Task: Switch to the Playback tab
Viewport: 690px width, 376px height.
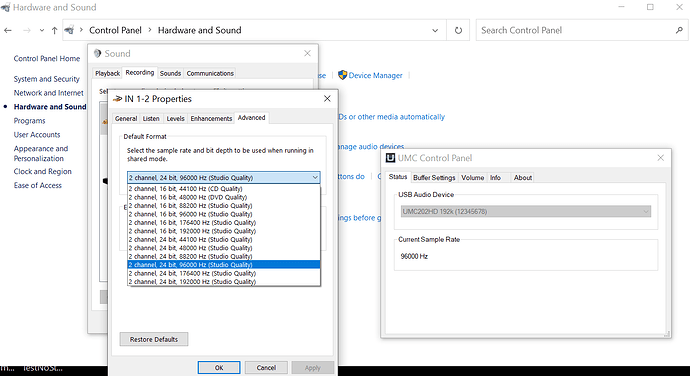Action: tap(107, 74)
